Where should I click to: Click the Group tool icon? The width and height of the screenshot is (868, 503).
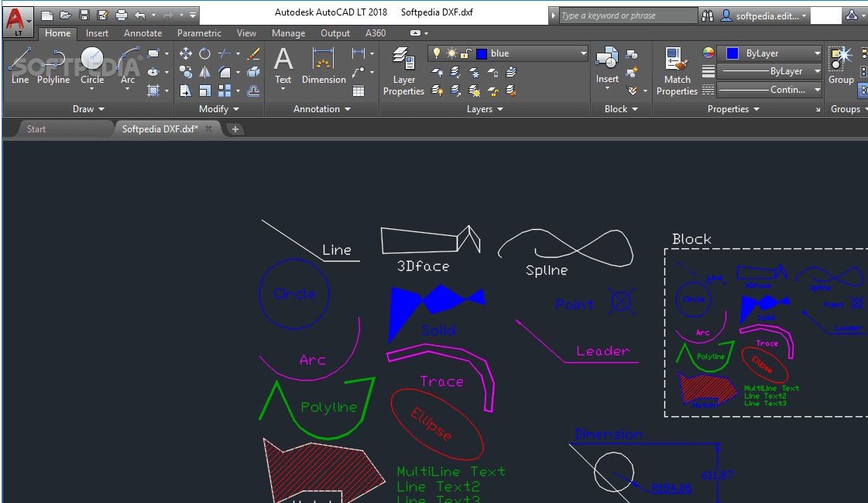(841, 65)
